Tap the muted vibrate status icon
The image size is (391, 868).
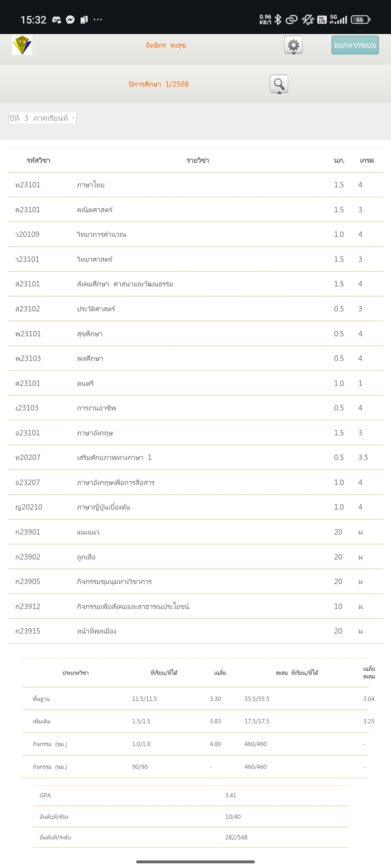308,20
